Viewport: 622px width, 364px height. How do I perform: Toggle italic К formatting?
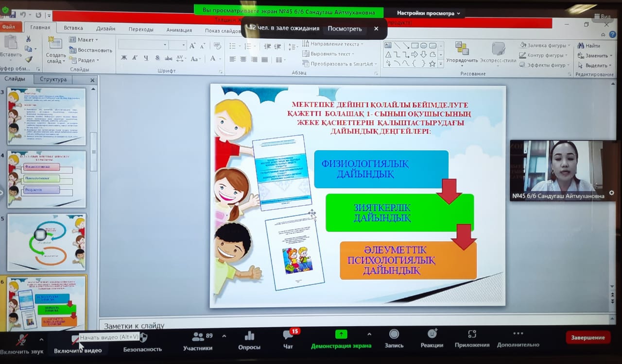click(135, 58)
